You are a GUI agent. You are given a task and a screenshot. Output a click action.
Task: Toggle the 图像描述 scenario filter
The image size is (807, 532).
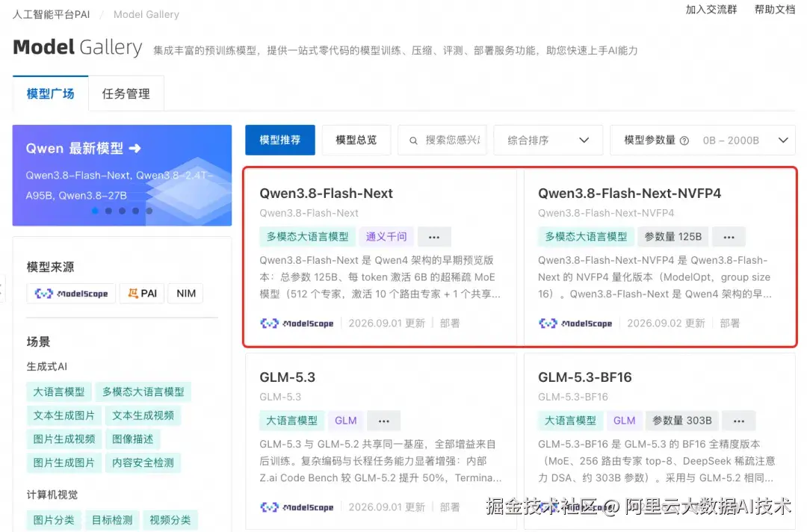[x=133, y=439]
